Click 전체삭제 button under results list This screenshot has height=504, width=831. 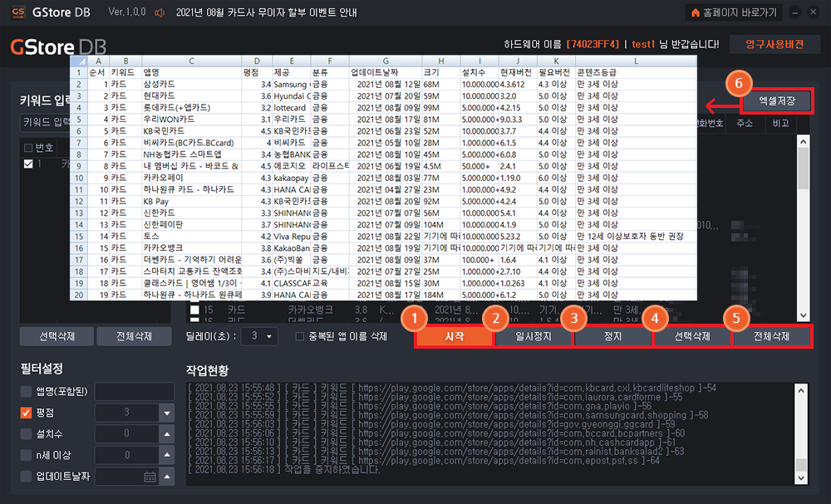click(x=771, y=336)
